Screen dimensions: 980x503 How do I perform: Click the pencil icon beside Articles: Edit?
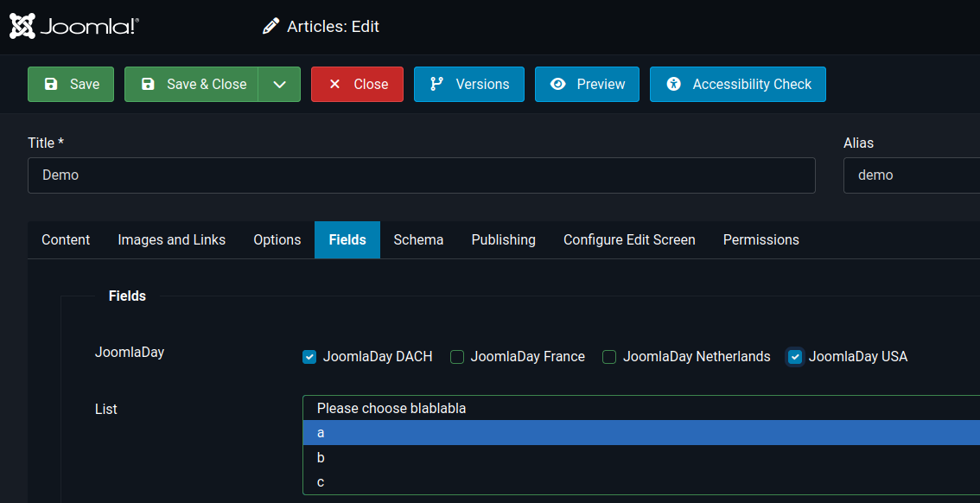(270, 26)
